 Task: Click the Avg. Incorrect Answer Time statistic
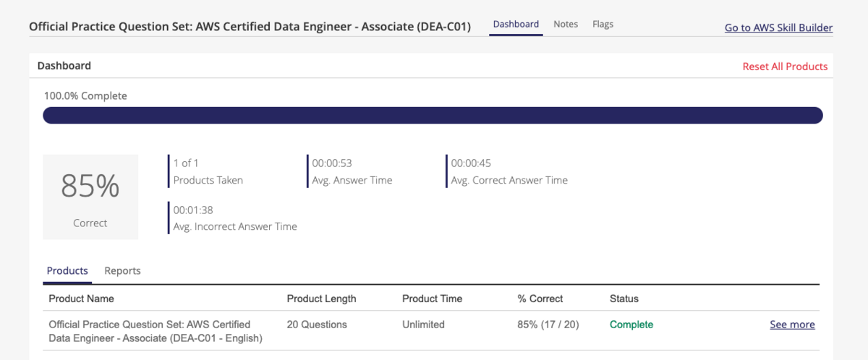tap(234, 218)
